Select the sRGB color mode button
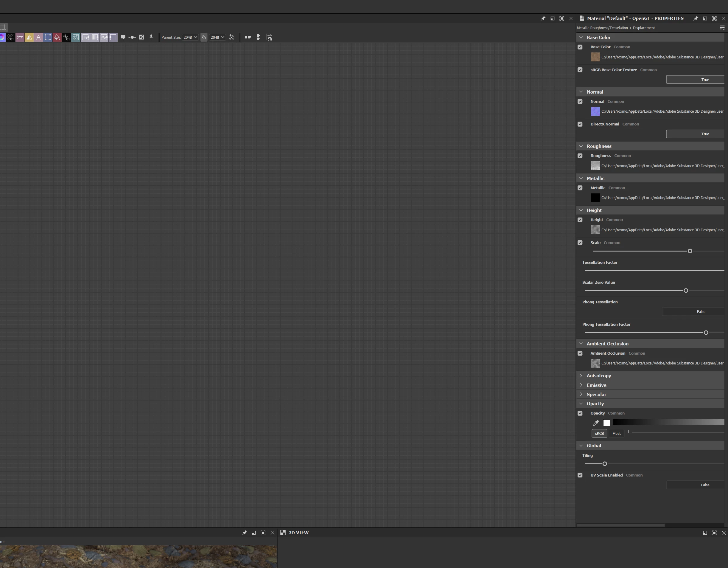 pos(599,433)
